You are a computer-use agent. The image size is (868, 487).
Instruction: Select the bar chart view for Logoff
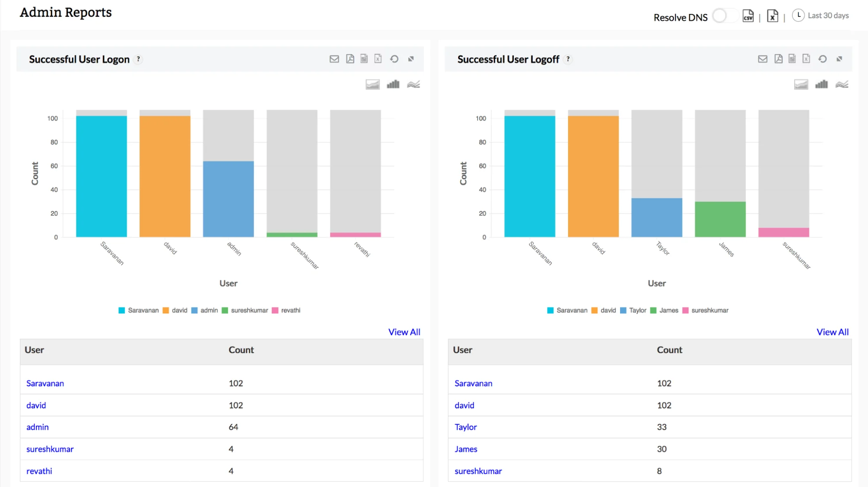pos(821,85)
